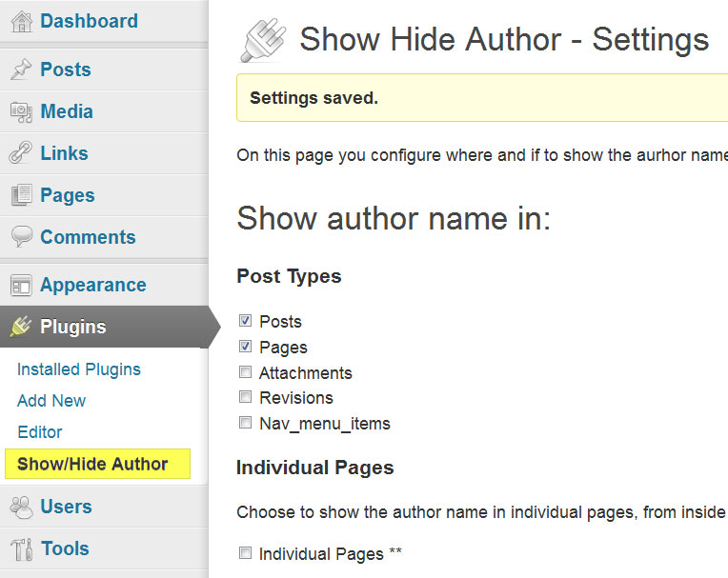Click the Dashboard house icon
The width and height of the screenshot is (728, 578).
(21, 22)
